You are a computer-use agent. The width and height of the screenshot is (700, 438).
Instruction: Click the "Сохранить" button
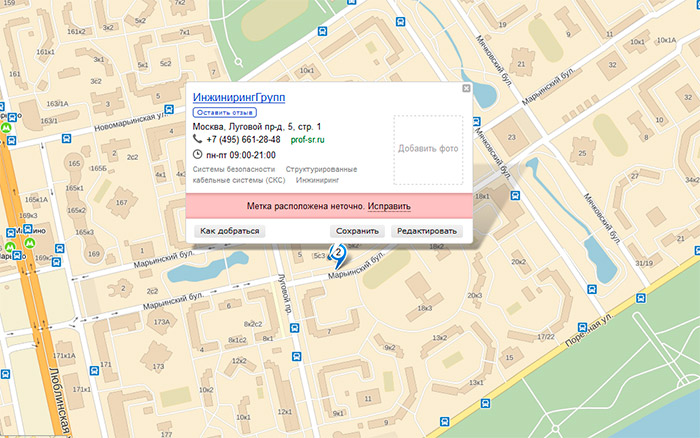coord(357,231)
